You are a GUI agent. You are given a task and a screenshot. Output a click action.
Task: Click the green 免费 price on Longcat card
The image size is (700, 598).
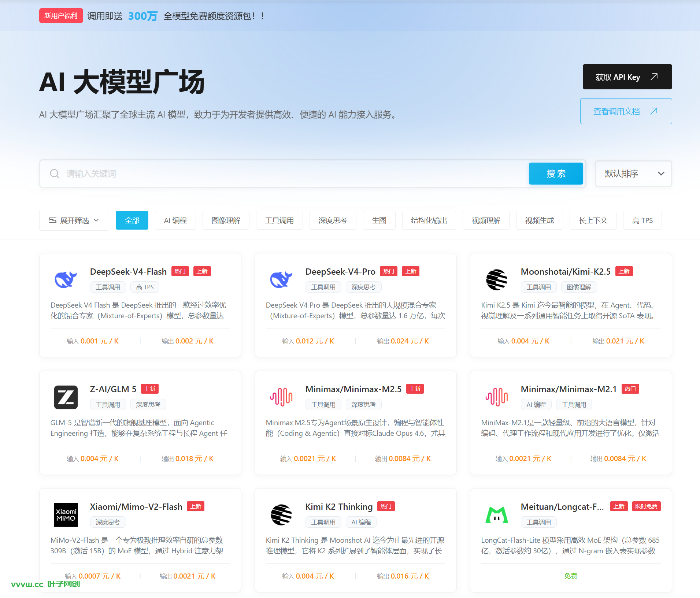(571, 576)
